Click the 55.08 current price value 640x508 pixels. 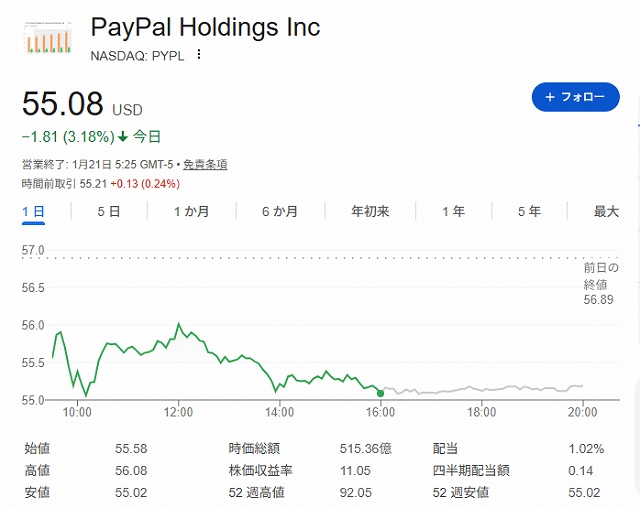coord(61,103)
